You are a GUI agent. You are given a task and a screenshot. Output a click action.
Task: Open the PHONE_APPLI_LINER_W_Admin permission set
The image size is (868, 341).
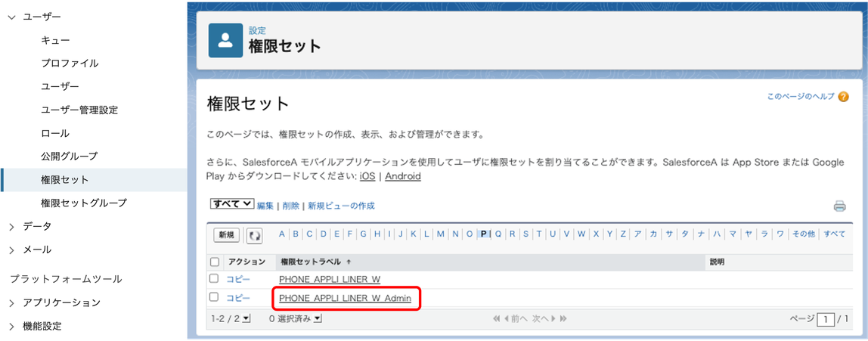346,299
